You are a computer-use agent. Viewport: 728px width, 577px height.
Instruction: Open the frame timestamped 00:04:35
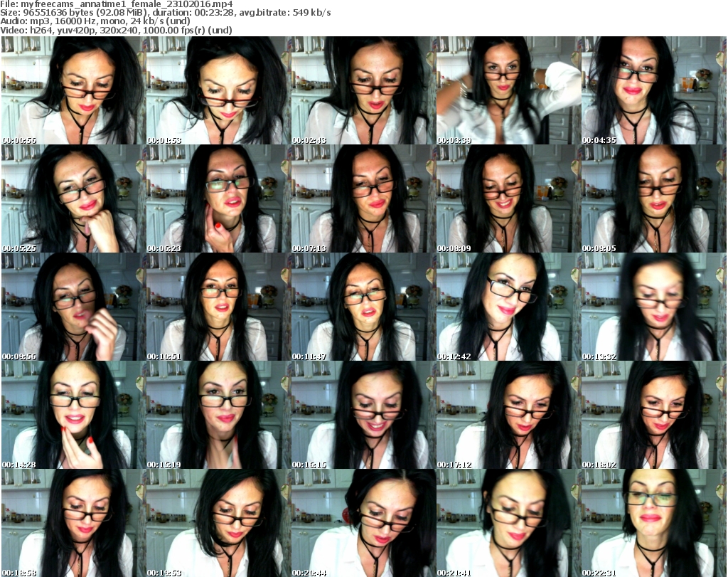pos(654,90)
